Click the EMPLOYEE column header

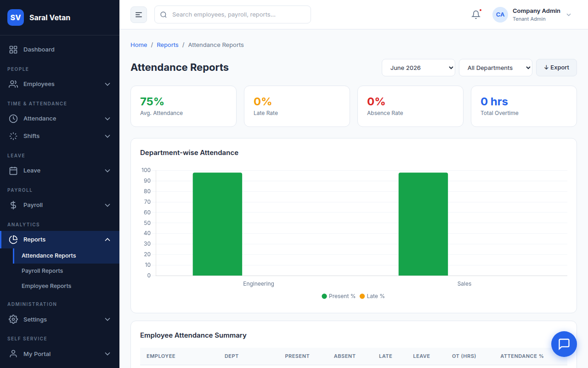tap(161, 356)
